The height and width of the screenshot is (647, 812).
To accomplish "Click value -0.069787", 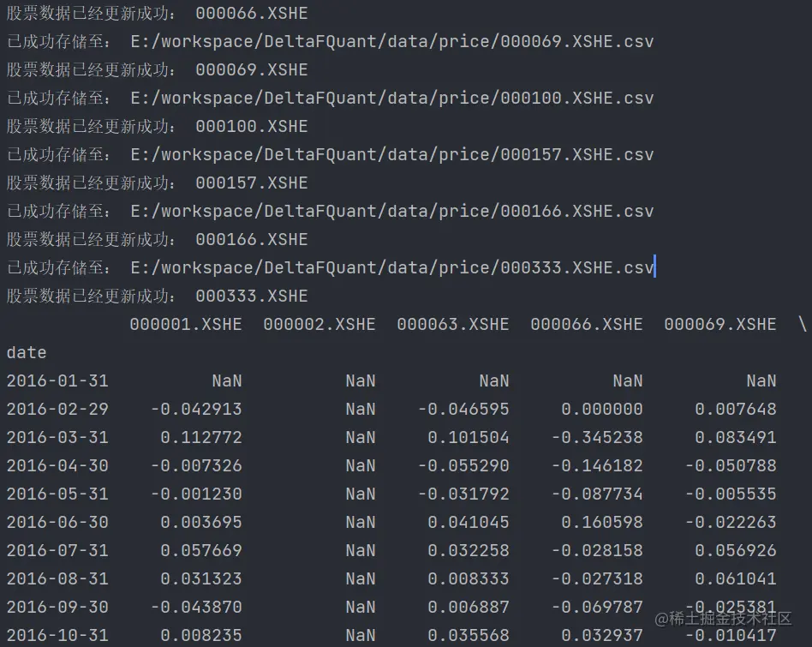I will coord(597,607).
